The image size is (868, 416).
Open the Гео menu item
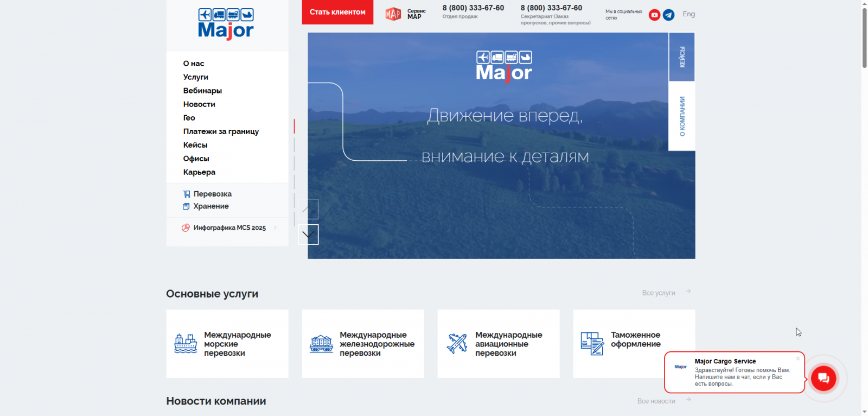[x=189, y=118]
